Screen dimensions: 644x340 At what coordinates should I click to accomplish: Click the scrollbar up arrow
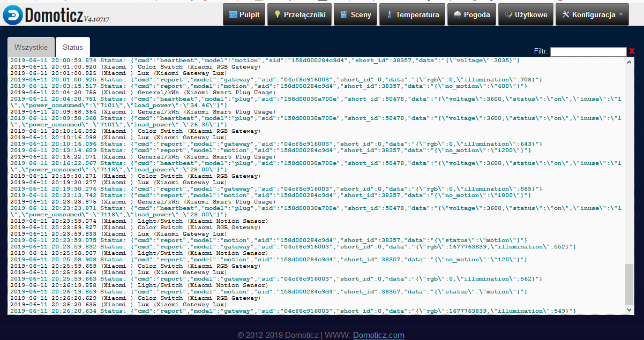click(x=629, y=62)
